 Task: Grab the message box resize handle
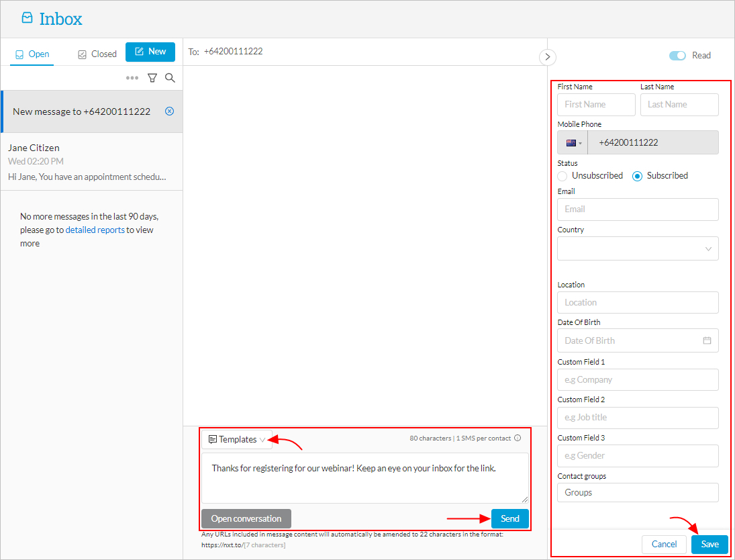click(524, 500)
